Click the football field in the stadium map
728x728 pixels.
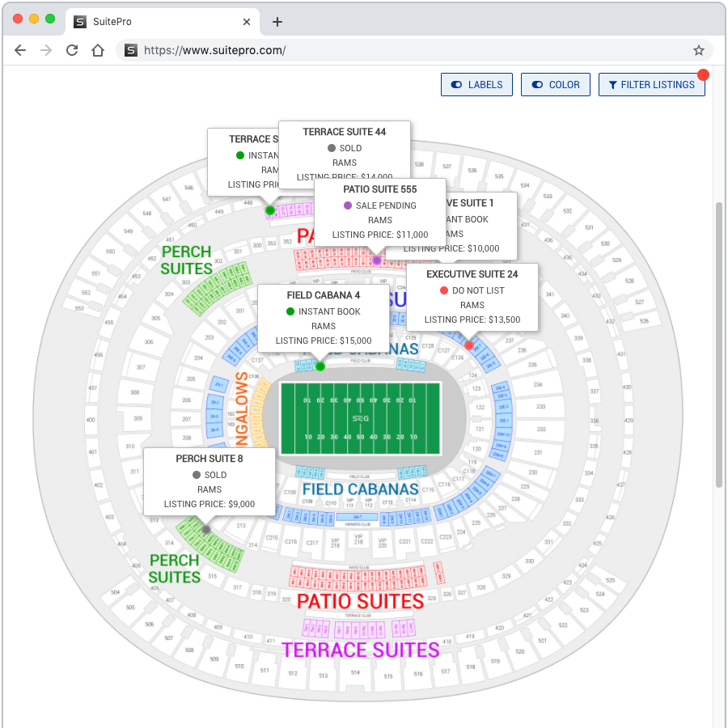359,419
